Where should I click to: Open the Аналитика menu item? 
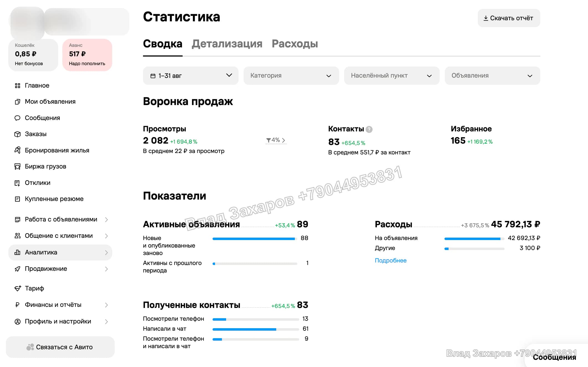coord(60,253)
